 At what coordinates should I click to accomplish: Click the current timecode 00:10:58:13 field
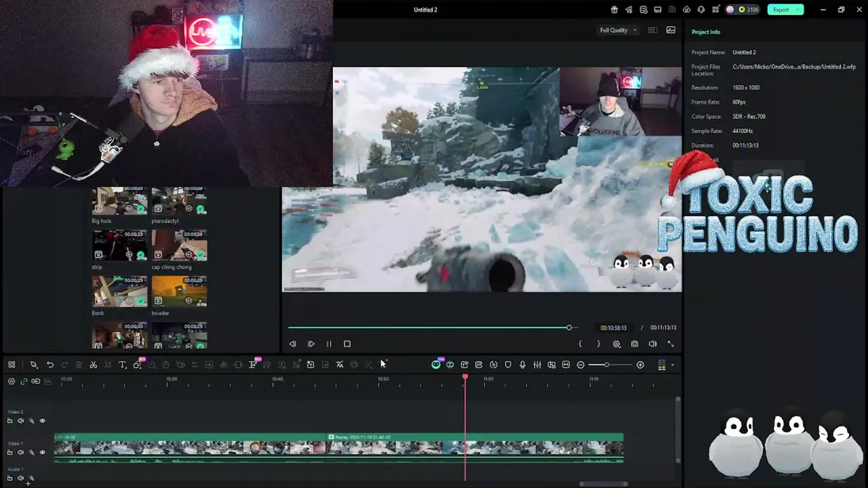[x=613, y=327]
